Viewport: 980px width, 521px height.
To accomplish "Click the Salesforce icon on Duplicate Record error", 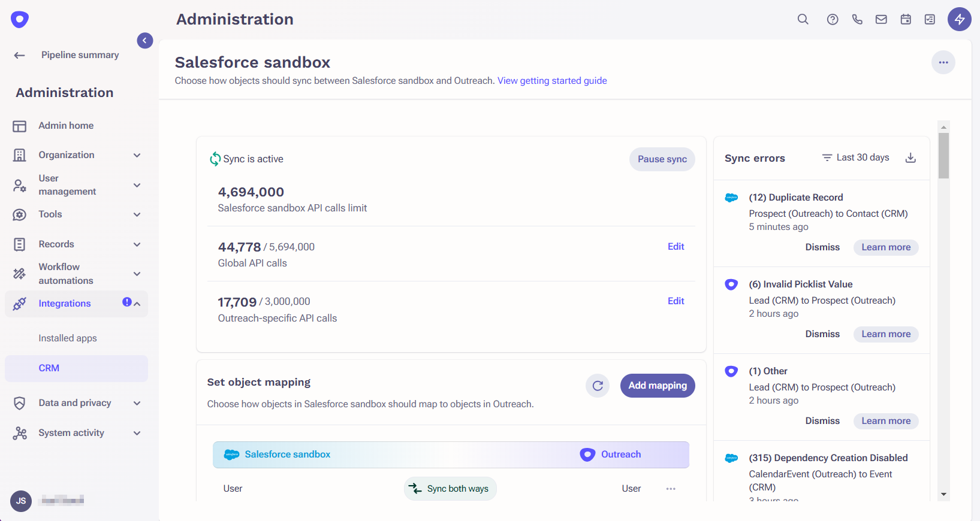I will 731,198.
